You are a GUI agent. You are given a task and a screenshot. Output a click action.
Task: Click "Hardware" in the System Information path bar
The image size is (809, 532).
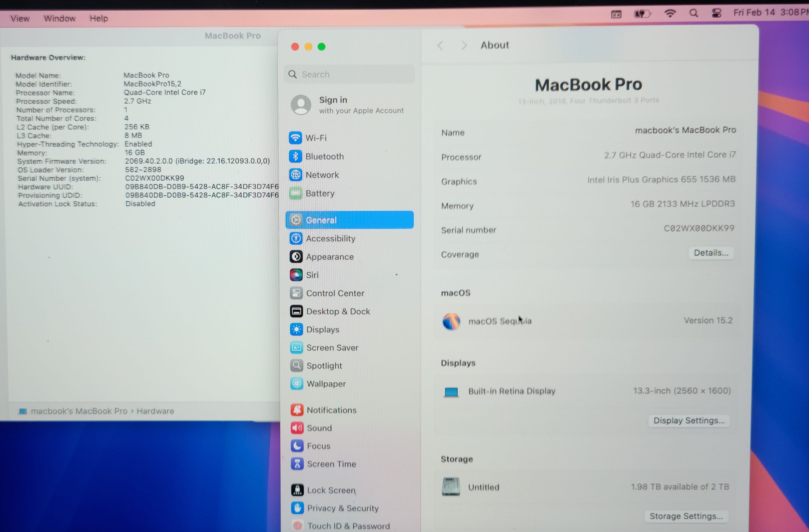pos(155,411)
